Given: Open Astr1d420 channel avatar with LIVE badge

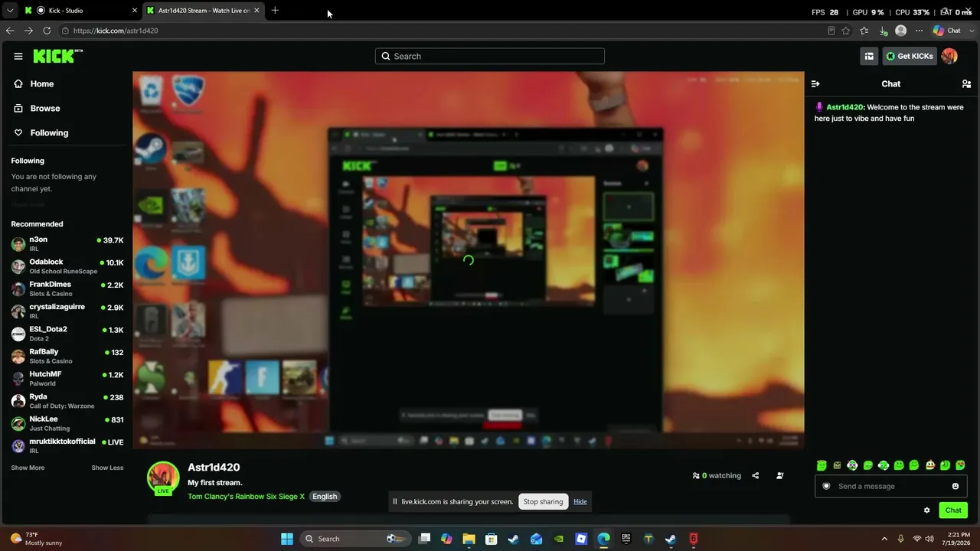Looking at the screenshot, I should tap(163, 478).
